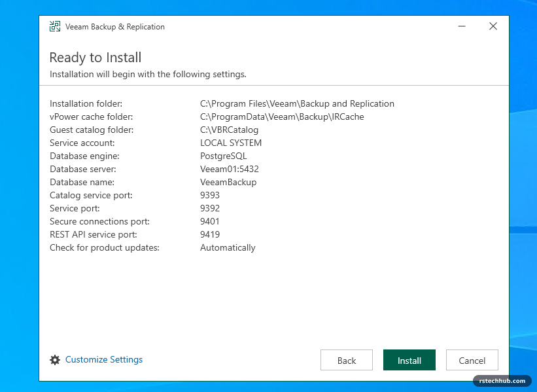Select the 9392 port value
The image size is (537, 392).
click(x=209, y=208)
